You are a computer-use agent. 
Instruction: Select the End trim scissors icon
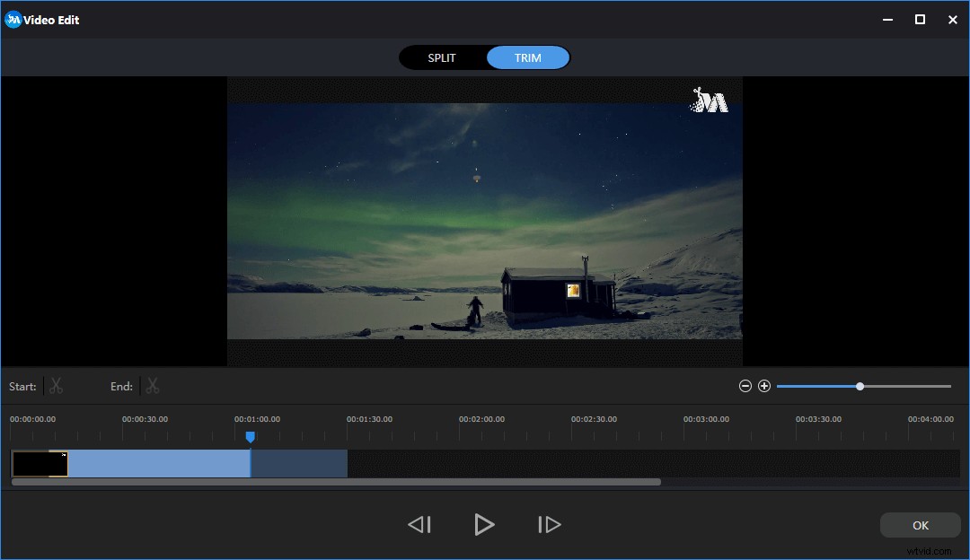152,385
